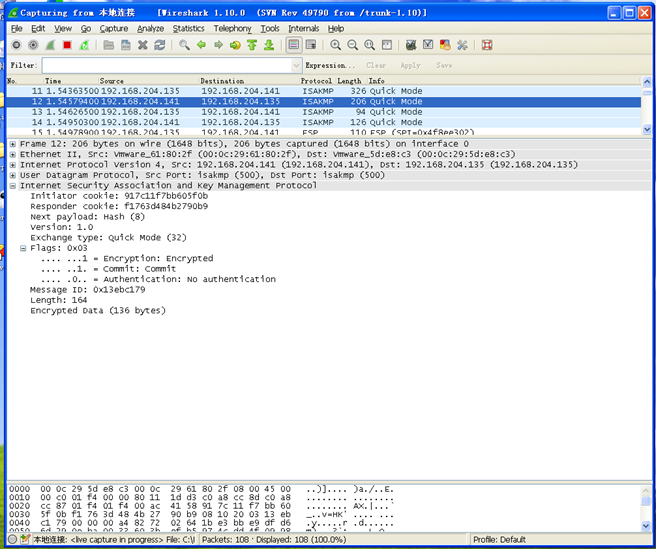This screenshot has width=656, height=549.
Task: Open the expert info status bar icon
Action: 11,540
